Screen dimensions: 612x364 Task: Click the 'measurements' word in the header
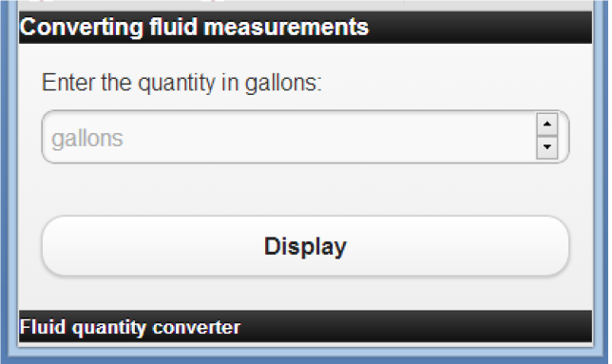point(286,28)
